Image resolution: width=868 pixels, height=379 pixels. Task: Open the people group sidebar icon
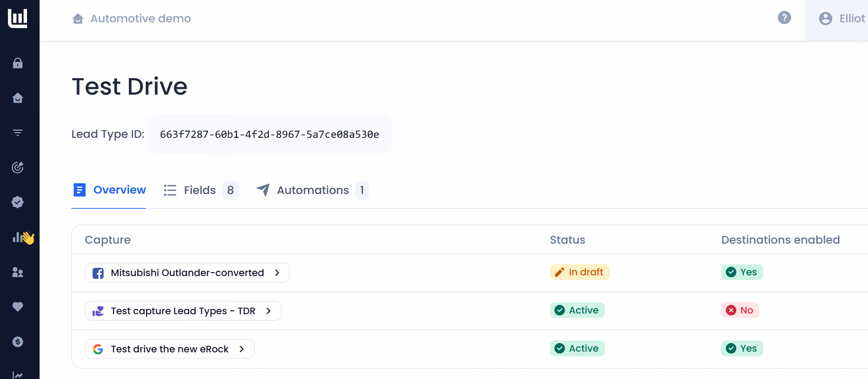tap(18, 272)
